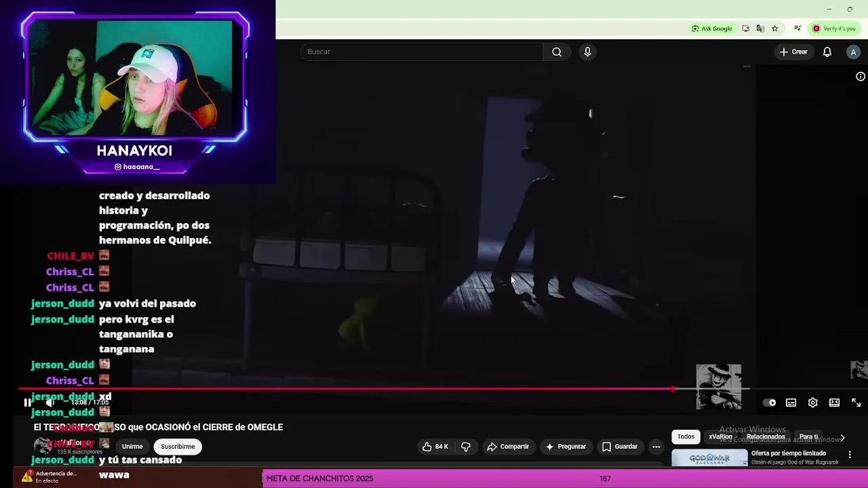Click the end-screen suggested video thumbnail
This screenshot has height=488, width=868.
tap(719, 386)
